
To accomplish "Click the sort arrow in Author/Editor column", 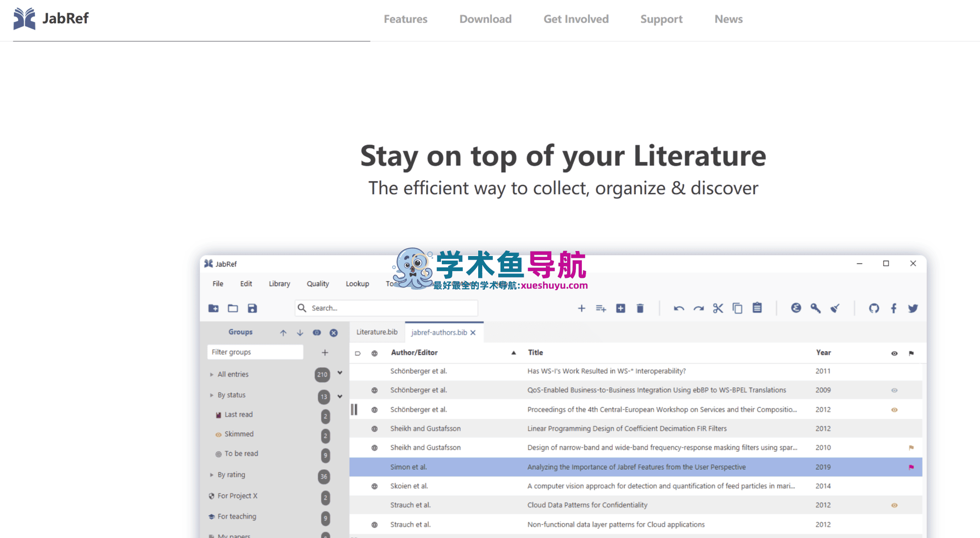I will pyautogui.click(x=514, y=352).
